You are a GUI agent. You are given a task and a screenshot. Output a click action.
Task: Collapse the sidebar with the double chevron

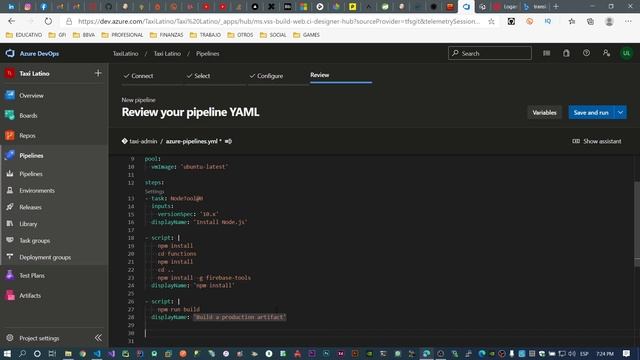(98, 338)
